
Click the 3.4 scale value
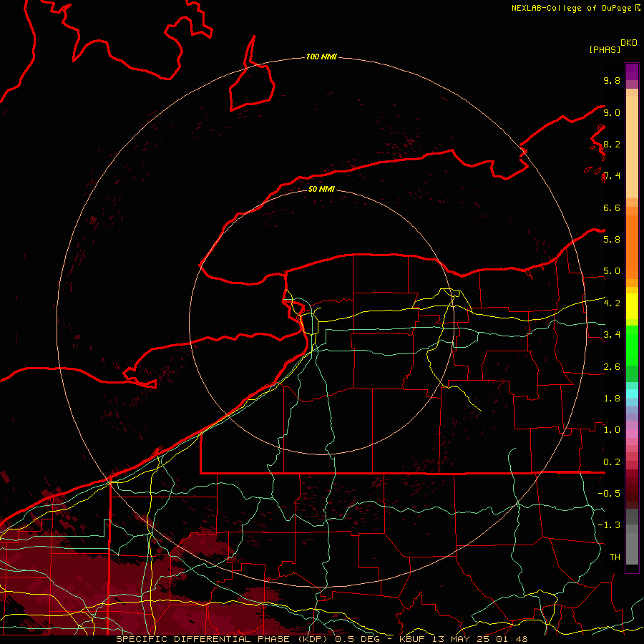pos(612,334)
